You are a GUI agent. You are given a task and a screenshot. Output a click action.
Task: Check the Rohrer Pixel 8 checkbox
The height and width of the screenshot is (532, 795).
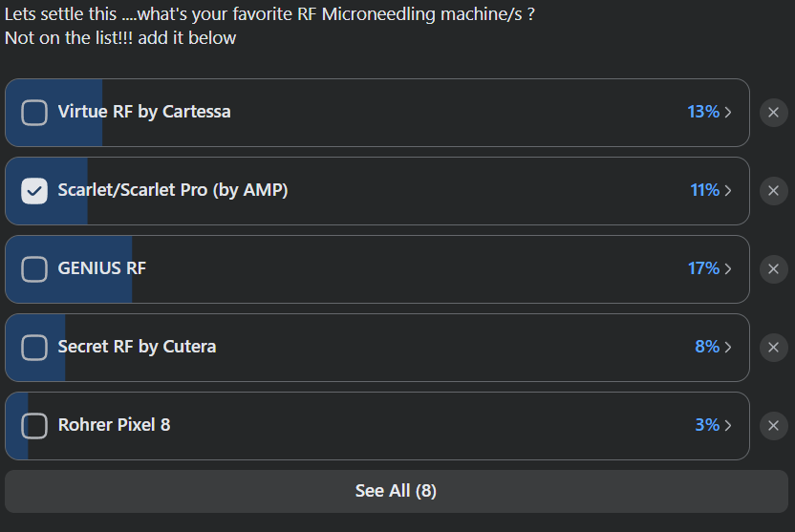pos(34,426)
